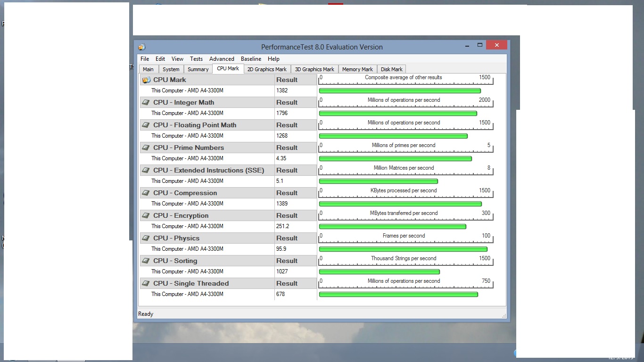644x362 pixels.
Task: Click the CPU Mark header icon
Action: point(147,80)
